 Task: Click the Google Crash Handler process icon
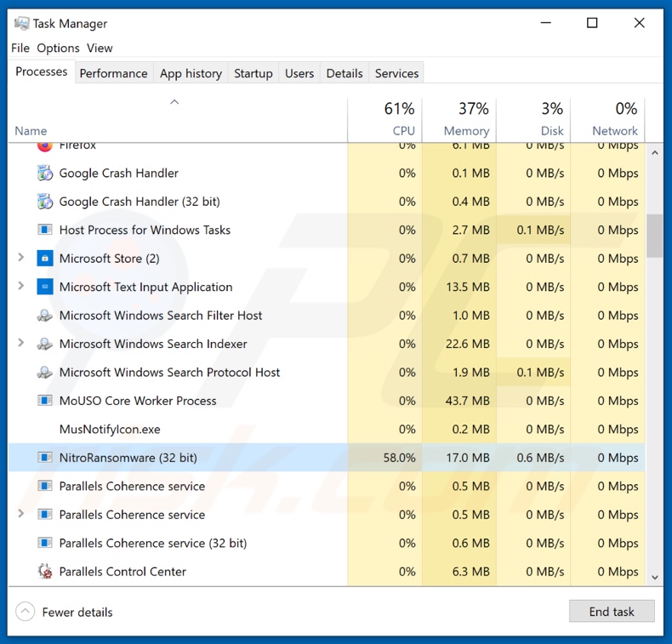coord(44,173)
